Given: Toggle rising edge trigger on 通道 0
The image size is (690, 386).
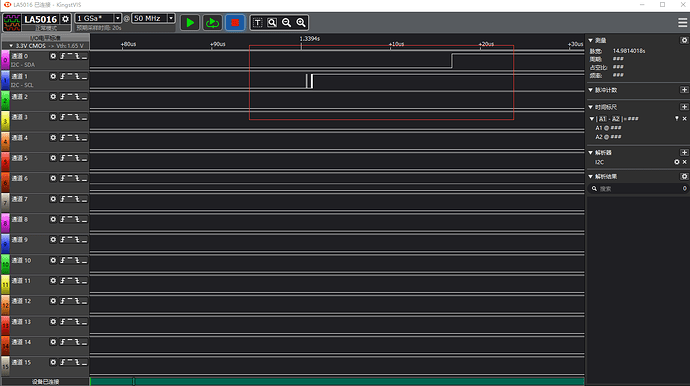Looking at the screenshot, I should (63, 56).
